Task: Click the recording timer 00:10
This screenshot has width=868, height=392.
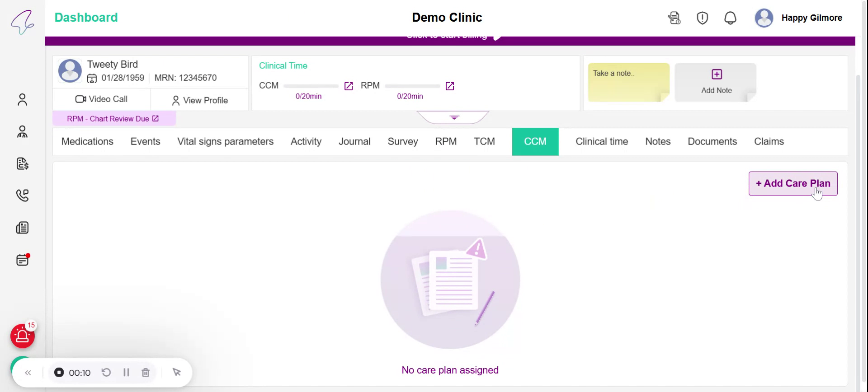Action: click(x=80, y=373)
